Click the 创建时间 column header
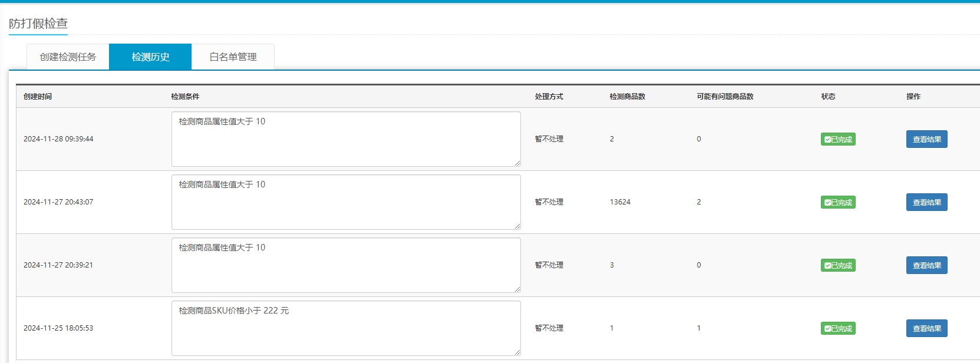Image resolution: width=980 pixels, height=363 pixels. coord(38,97)
